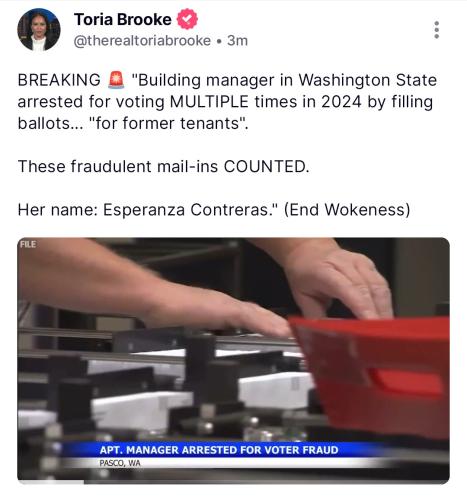Click the white ballot envelopes in video

276,390
